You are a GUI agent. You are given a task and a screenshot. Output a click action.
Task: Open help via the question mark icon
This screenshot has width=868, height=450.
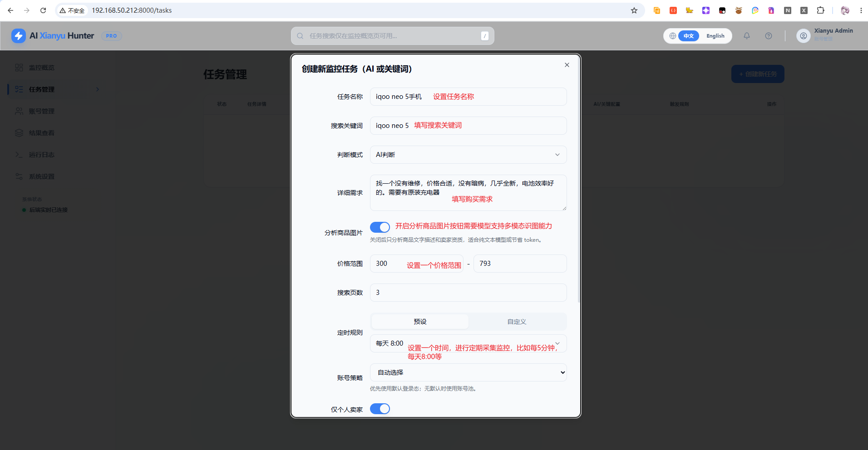coord(769,36)
